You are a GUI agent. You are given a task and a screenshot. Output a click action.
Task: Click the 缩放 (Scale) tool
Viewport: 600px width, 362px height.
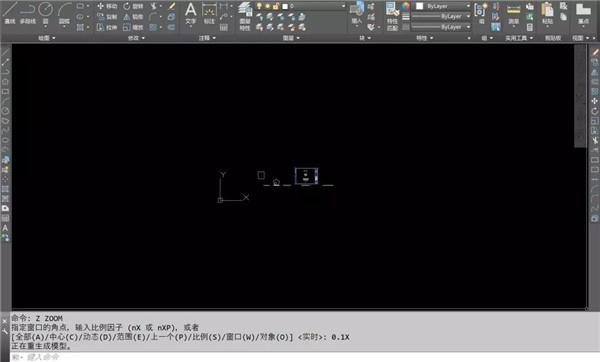tap(134, 28)
